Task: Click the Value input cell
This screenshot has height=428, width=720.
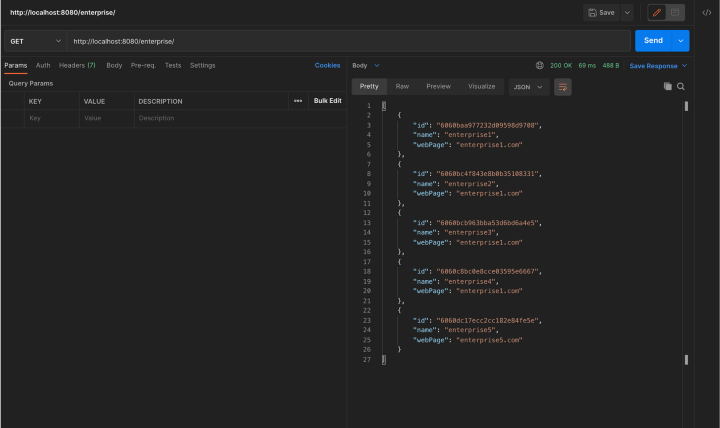Action: 107,118
